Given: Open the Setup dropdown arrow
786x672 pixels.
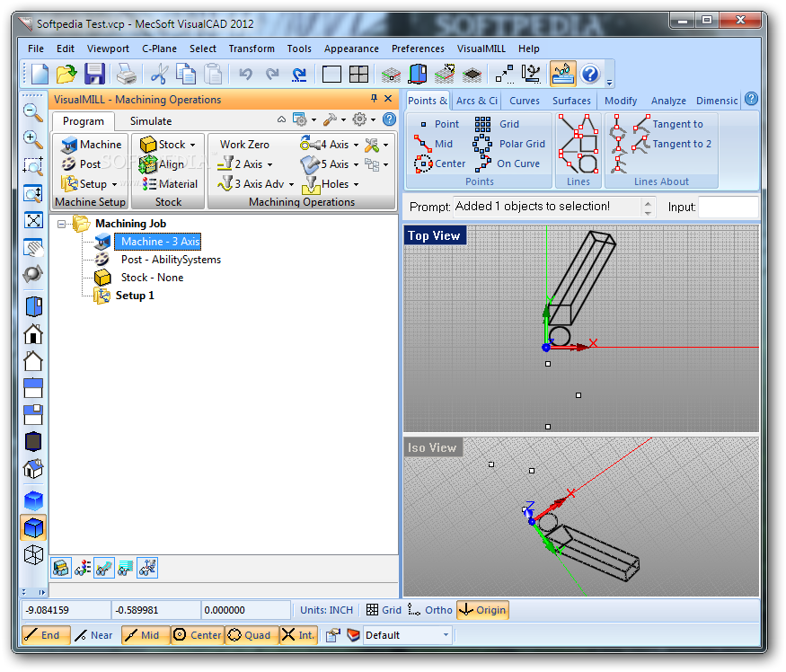Looking at the screenshot, I should point(114,184).
